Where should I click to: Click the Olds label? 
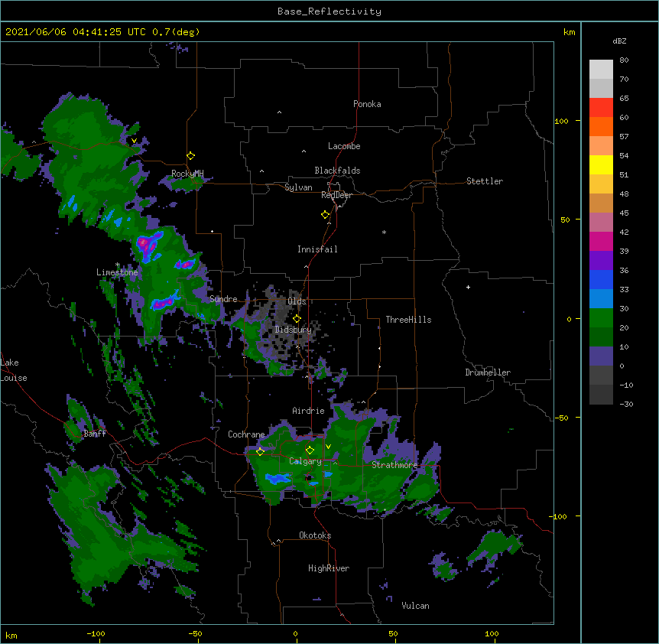[x=297, y=301]
